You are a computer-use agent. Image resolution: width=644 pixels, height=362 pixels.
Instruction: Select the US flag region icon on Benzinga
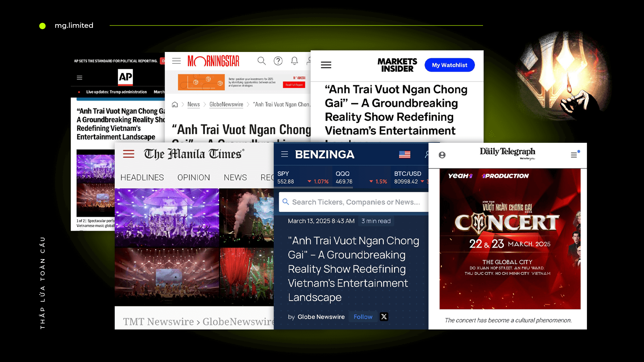[405, 154]
